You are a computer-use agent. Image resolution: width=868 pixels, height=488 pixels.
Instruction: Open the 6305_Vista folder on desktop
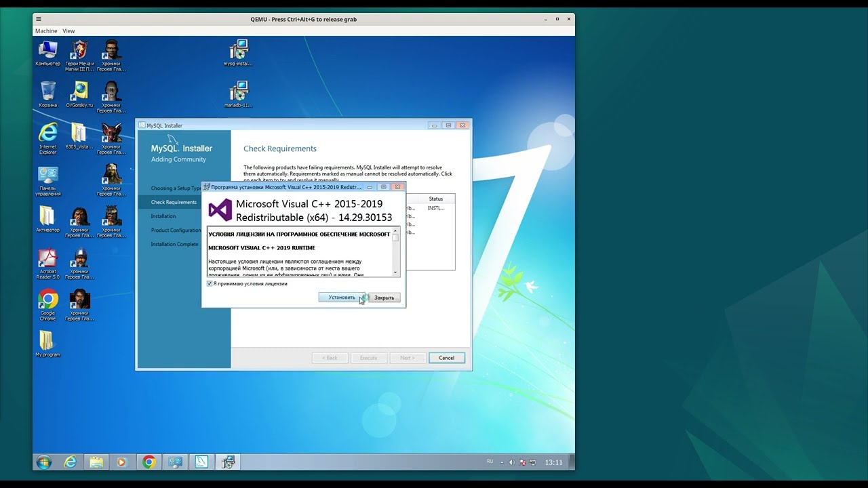79,136
